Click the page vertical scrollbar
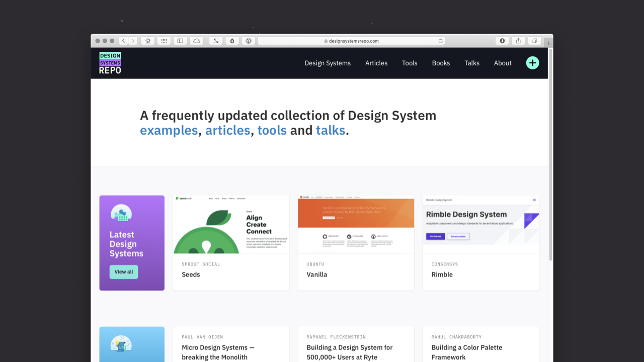Viewport: 644px width, 362px height. pyautogui.click(x=550, y=155)
